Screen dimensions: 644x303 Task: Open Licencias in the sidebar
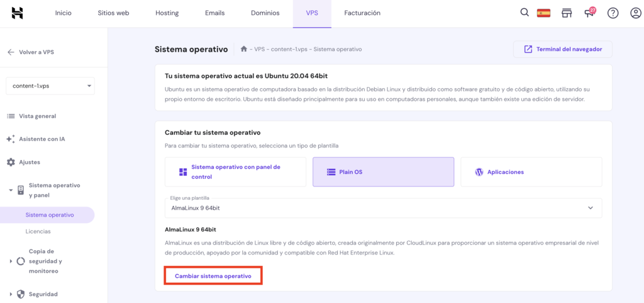[x=38, y=231]
